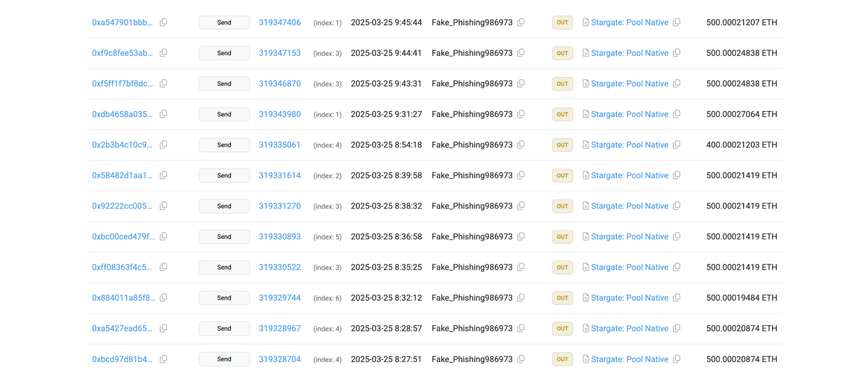Copy hash 0xdb4658a035 with copy icon
Image resolution: width=868 pixels, height=386 pixels.
[x=163, y=114]
